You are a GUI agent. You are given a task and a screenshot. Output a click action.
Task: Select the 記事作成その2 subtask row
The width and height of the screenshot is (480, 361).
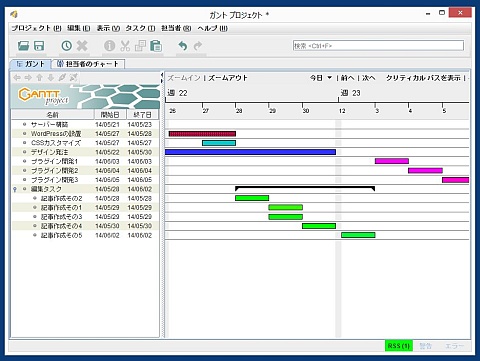(85, 198)
